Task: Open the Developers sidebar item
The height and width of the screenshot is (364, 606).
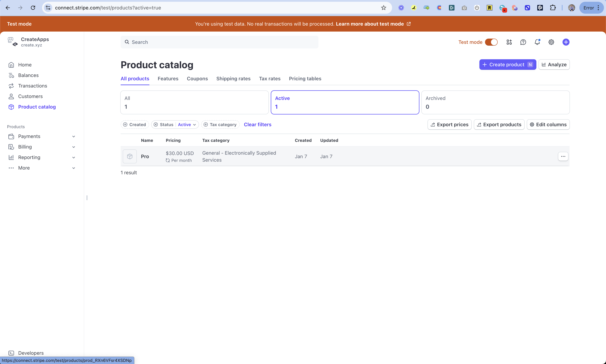Action: click(31, 353)
